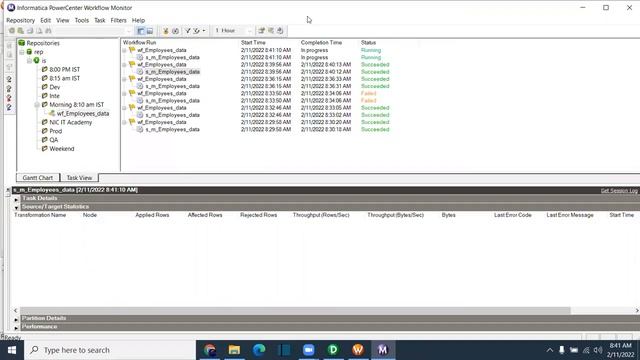Collapse the wf_Employees_data run started 8:39:56 AM
The height and width of the screenshot is (360, 640).
tap(124, 64)
